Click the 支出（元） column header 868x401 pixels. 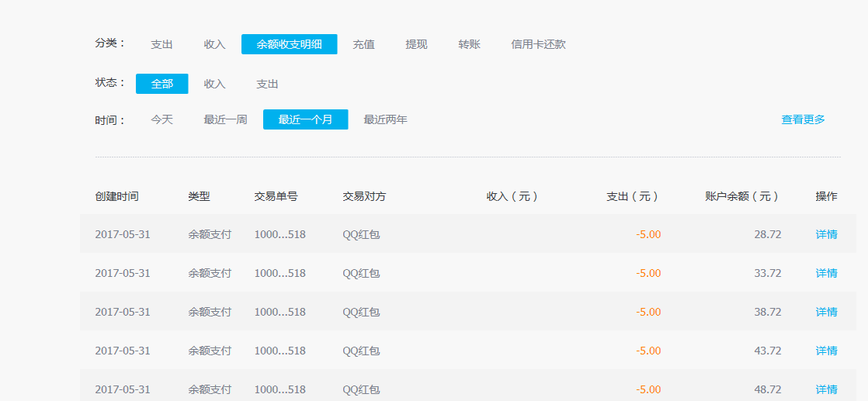click(633, 196)
